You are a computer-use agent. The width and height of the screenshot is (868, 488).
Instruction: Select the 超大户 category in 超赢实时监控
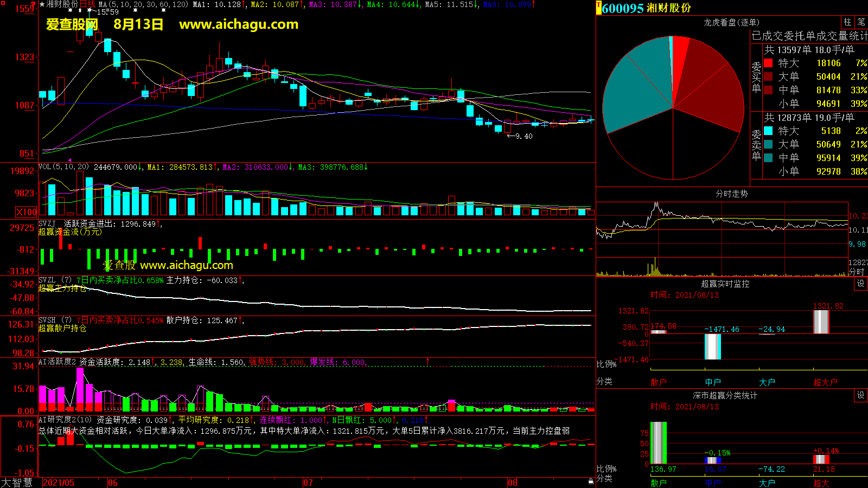pyautogui.click(x=825, y=382)
